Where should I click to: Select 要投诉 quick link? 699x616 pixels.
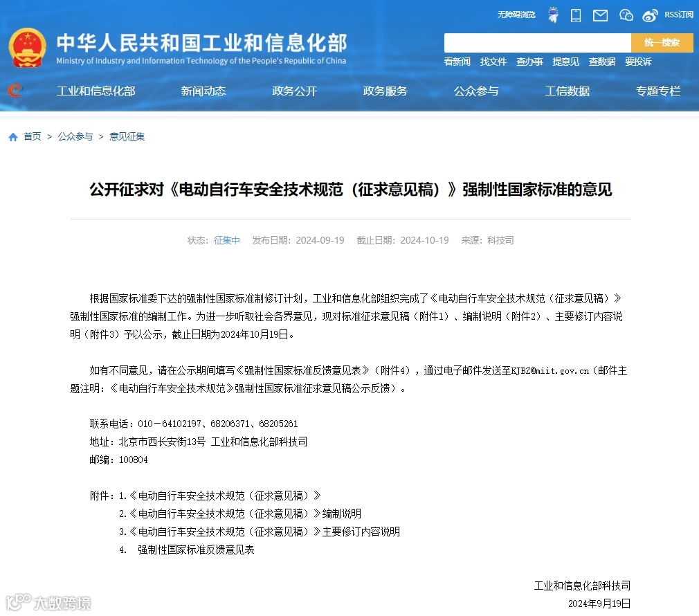(638, 62)
